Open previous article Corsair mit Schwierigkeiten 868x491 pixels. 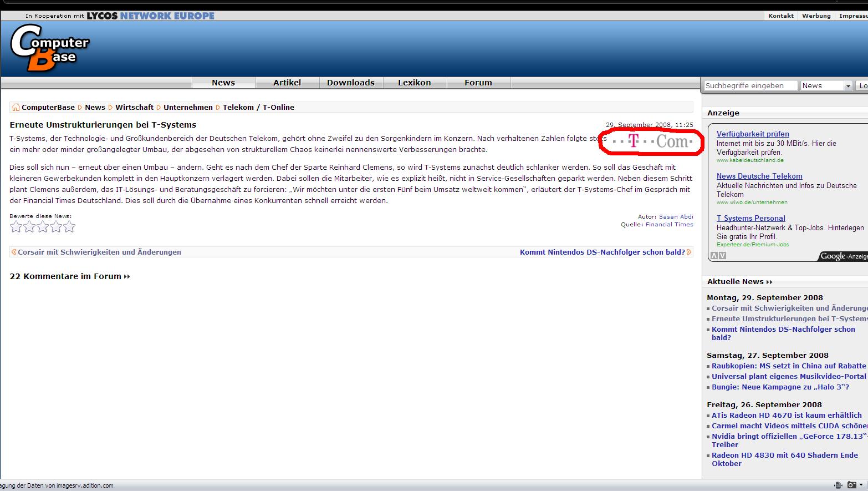pyautogui.click(x=99, y=252)
